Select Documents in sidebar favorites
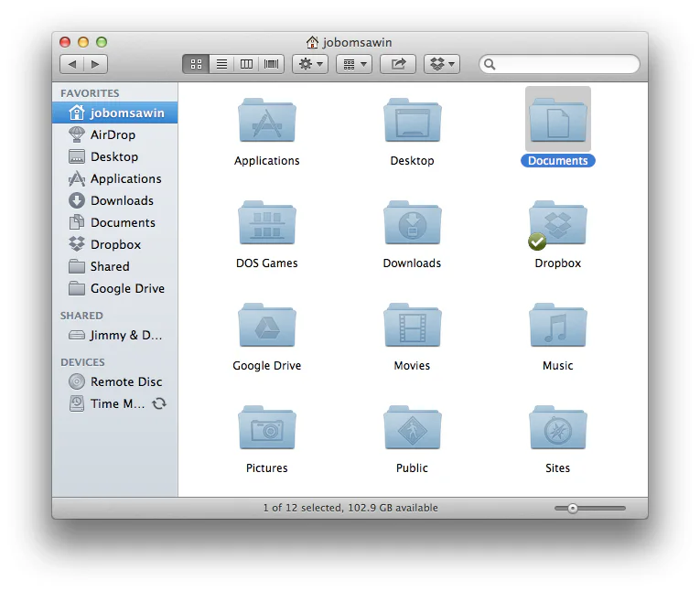Image resolution: width=700 pixels, height=591 pixels. (x=114, y=222)
